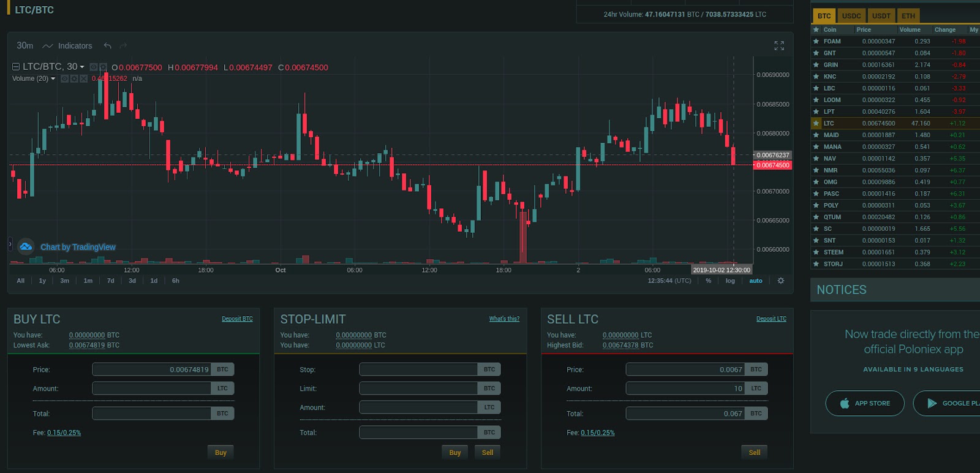The height and width of the screenshot is (473, 980).
Task: Toggle favorite star for POLY
Action: click(816, 205)
